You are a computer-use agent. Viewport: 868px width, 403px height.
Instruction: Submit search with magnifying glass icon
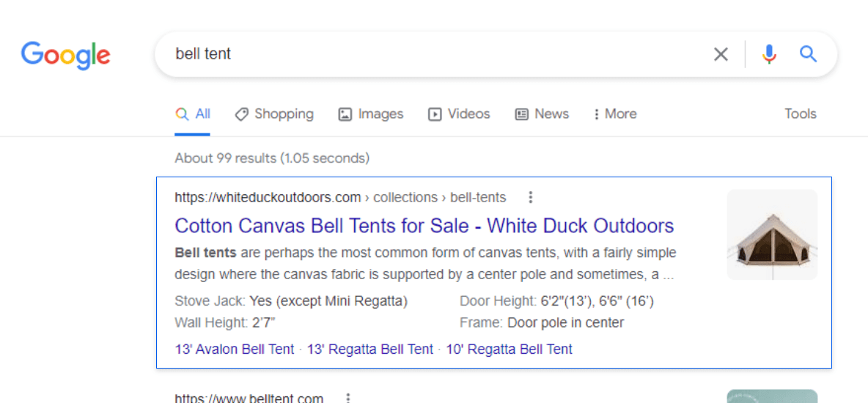tap(808, 53)
